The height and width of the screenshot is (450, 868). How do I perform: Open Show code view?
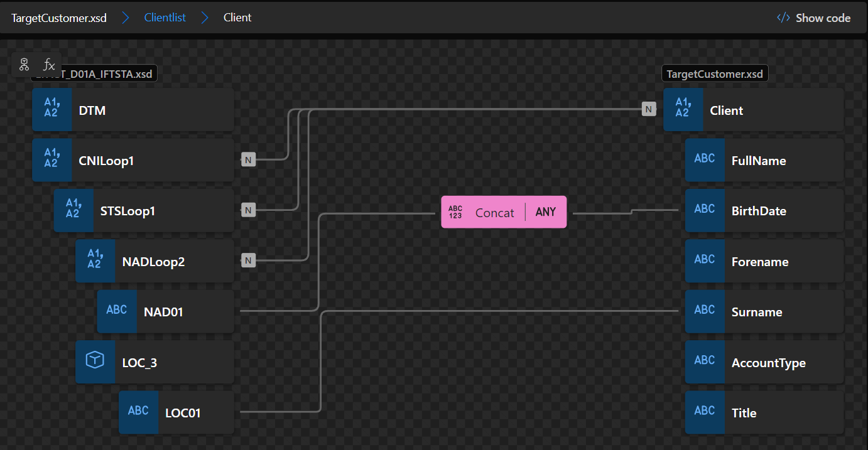click(x=813, y=18)
